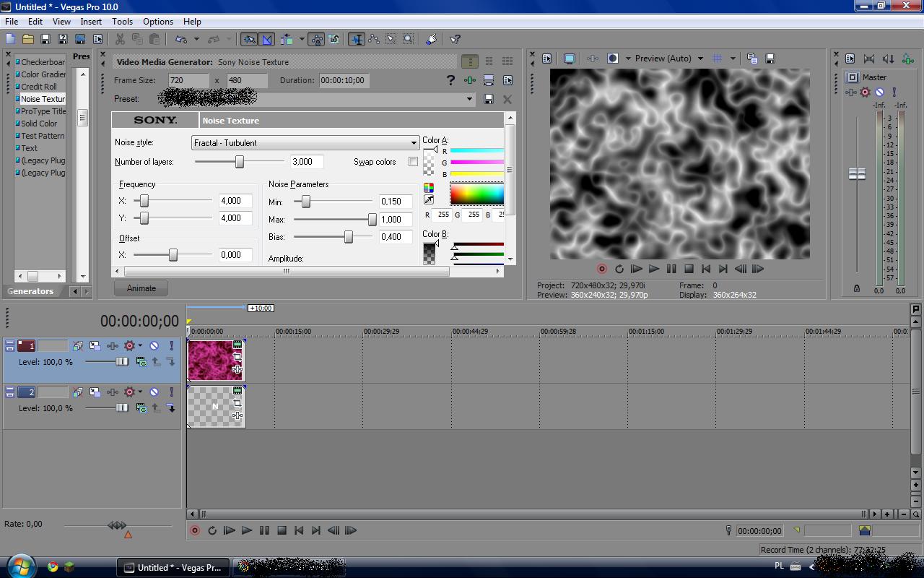Save the project with the toolbar floppy icon
The width and height of the screenshot is (924, 578).
[45, 39]
